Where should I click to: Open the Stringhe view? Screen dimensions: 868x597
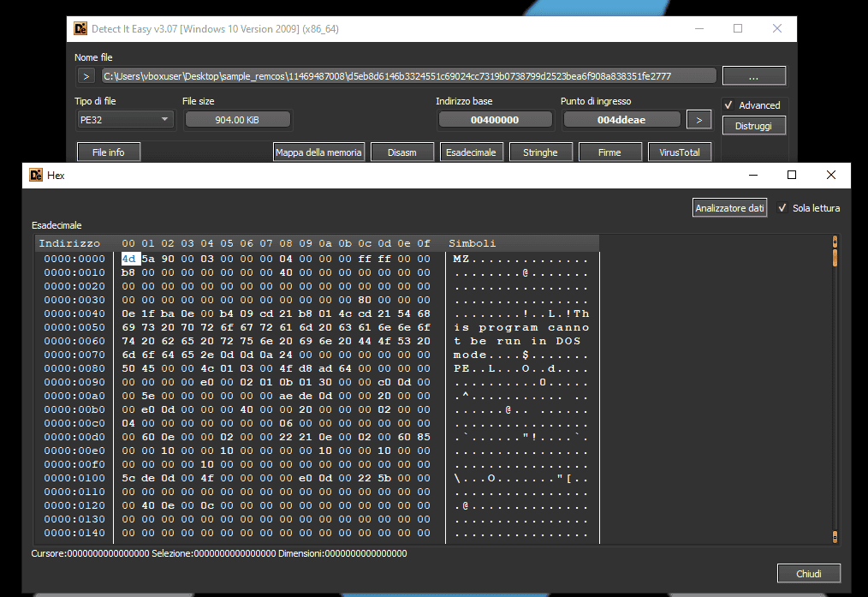(540, 152)
